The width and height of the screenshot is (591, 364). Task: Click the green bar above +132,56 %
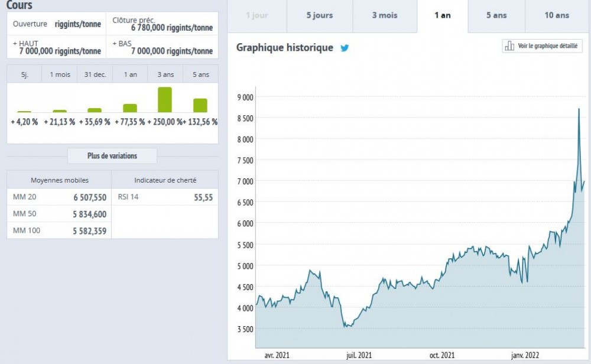(200, 105)
